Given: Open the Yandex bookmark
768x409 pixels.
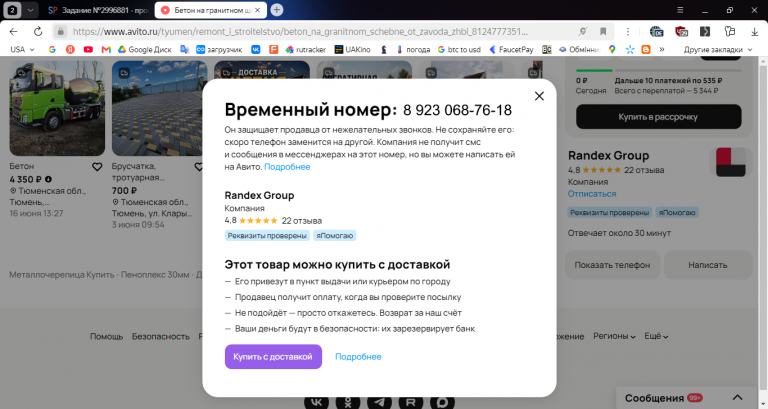Looking at the screenshot, I should pyautogui.click(x=70, y=49).
